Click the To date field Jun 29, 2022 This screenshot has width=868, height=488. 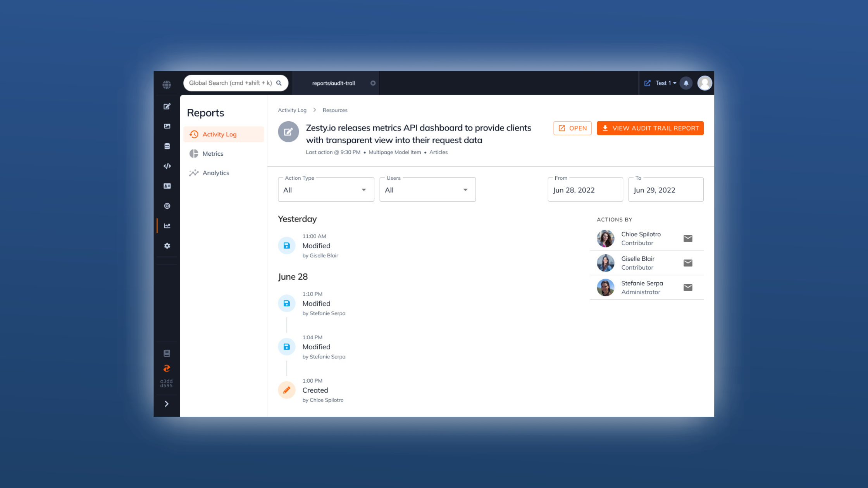(666, 190)
